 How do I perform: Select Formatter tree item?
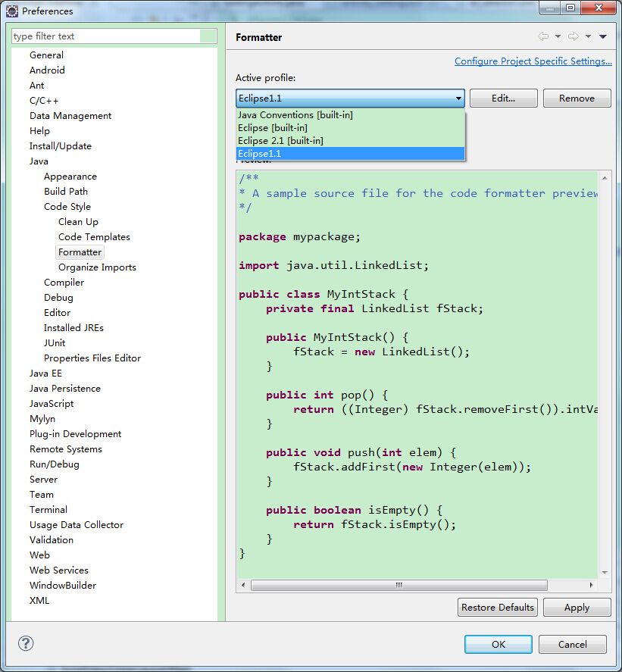[80, 252]
